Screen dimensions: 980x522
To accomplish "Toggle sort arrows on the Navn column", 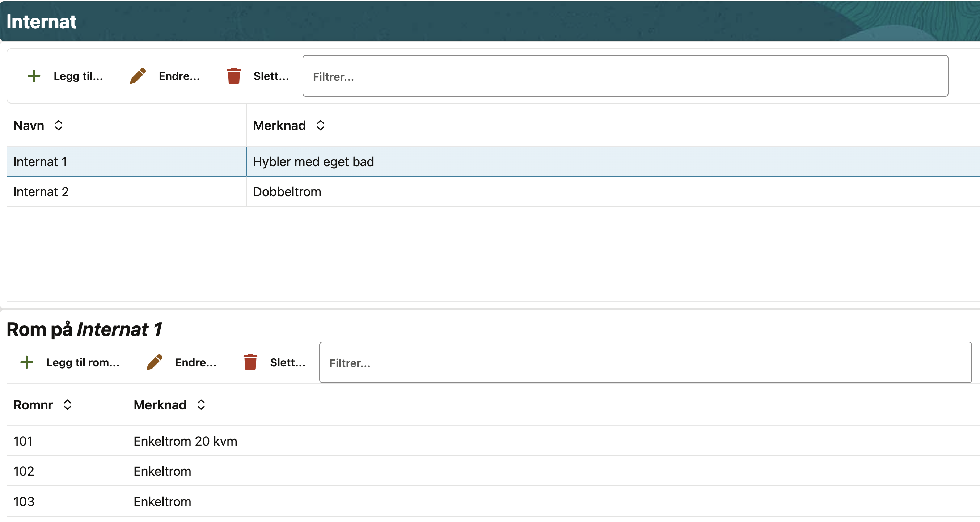I will click(x=59, y=125).
